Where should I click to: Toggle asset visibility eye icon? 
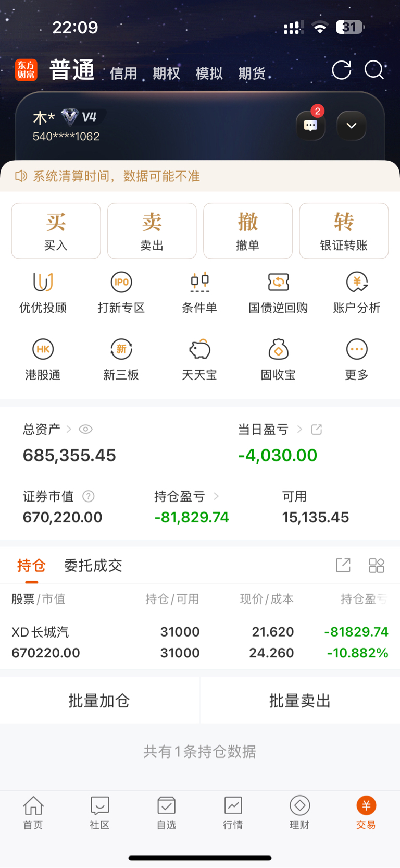(x=86, y=429)
